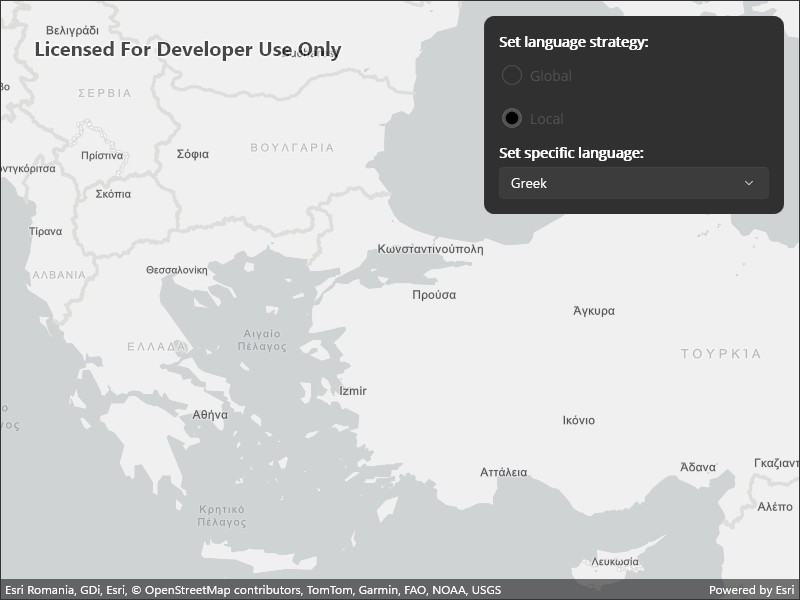Click the Άγκυρα city label
Image resolution: width=800 pixels, height=600 pixels.
click(x=594, y=311)
